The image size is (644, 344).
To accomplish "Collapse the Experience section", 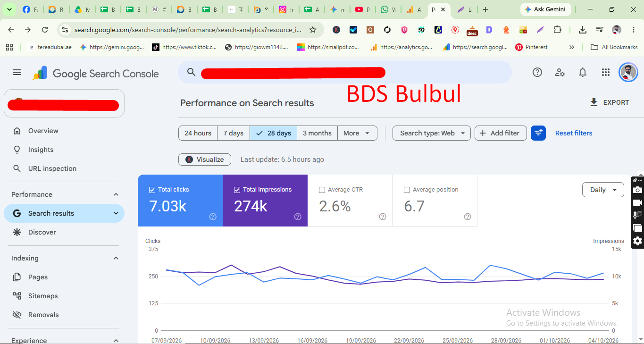I will tap(116, 340).
